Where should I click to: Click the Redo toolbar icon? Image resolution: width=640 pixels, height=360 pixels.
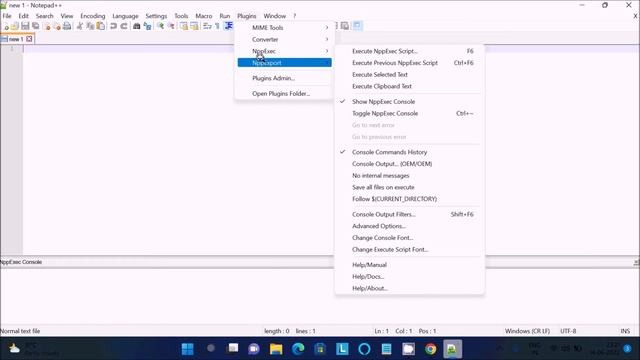(124, 27)
